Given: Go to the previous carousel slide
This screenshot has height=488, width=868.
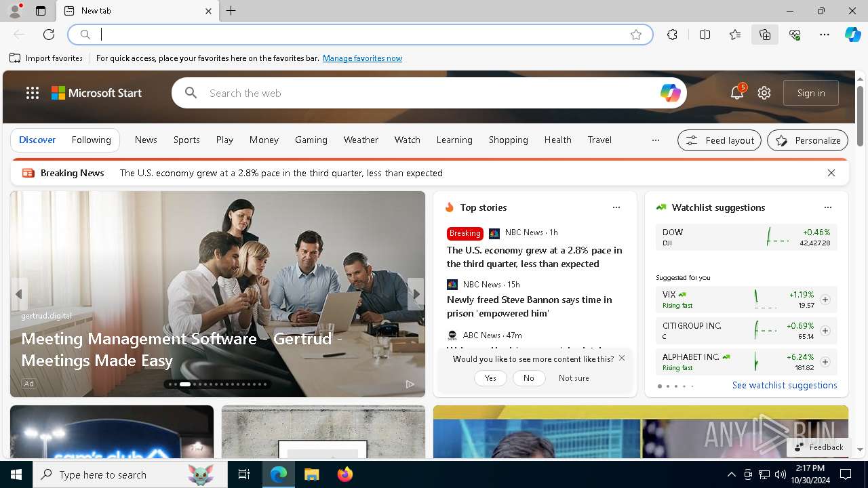Looking at the screenshot, I should (x=19, y=294).
